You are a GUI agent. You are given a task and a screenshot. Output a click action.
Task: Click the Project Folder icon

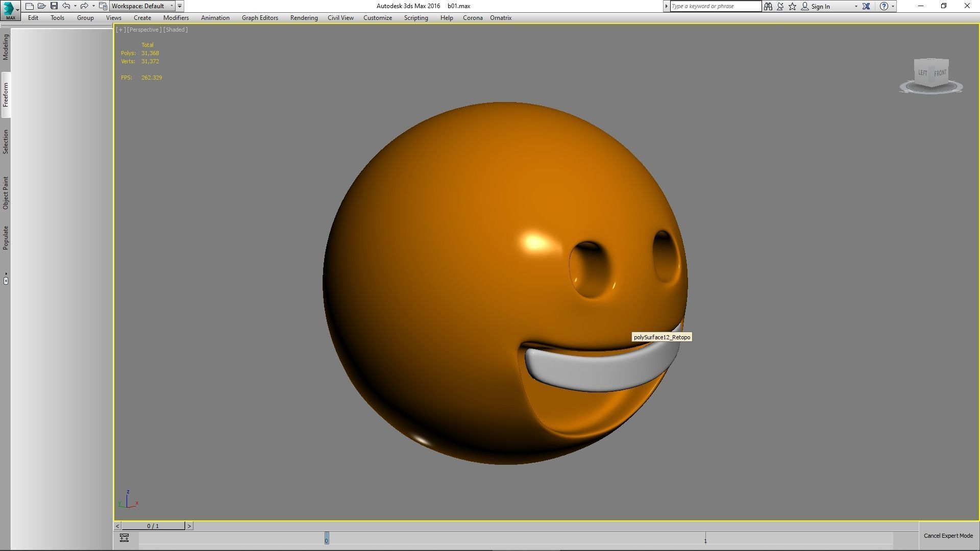(103, 6)
